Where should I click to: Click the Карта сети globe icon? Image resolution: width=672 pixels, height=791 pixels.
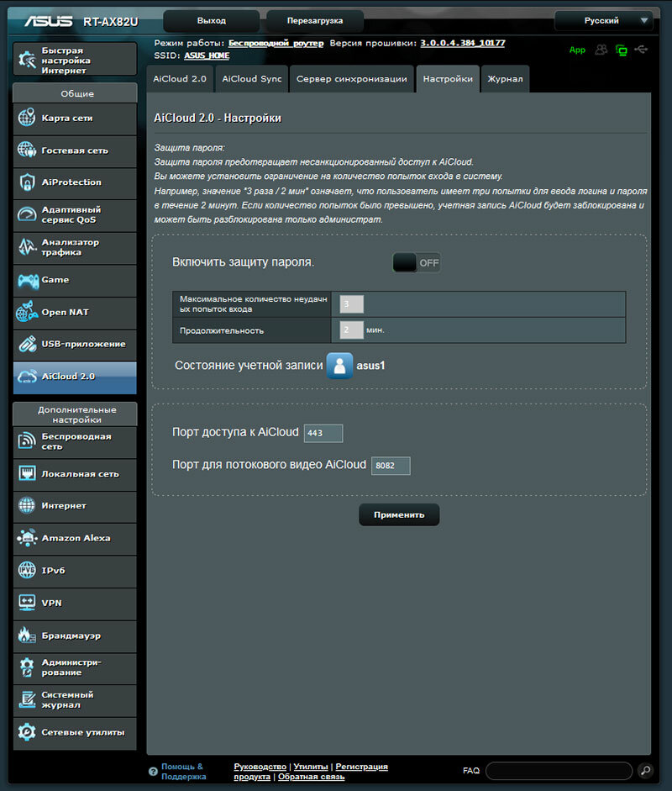[27, 118]
